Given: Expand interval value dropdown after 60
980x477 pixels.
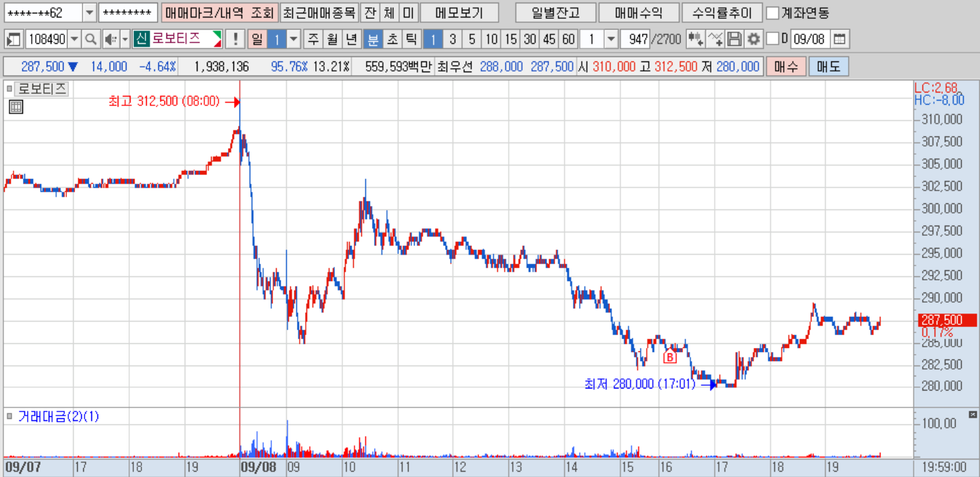Looking at the screenshot, I should pos(611,39).
